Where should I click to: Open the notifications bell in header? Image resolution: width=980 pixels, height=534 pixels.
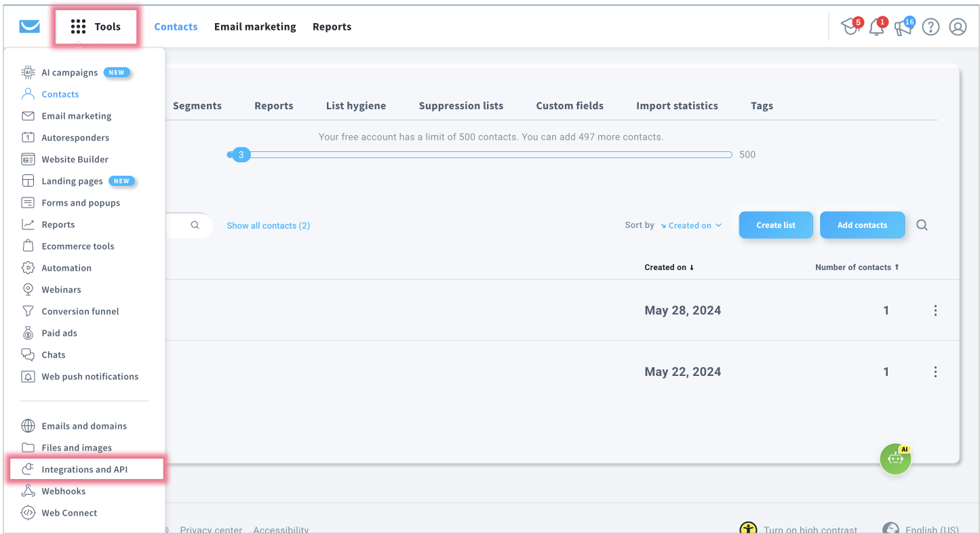point(878,26)
